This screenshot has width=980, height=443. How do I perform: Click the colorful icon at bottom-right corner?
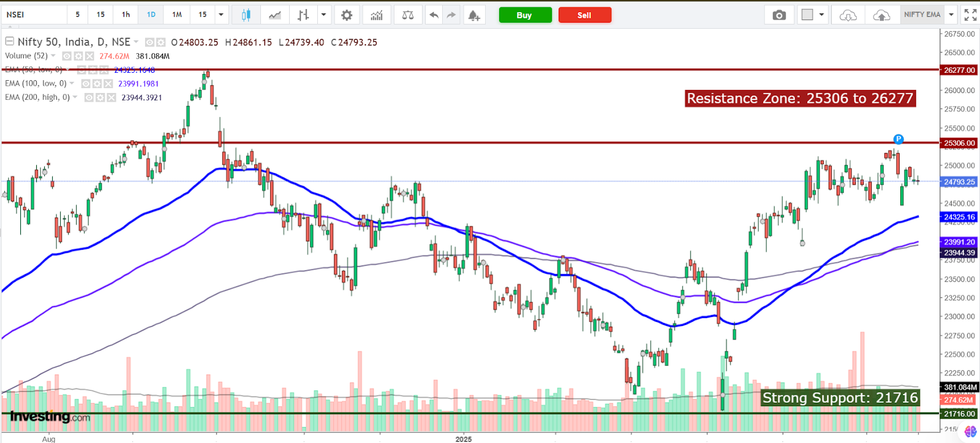click(x=971, y=431)
